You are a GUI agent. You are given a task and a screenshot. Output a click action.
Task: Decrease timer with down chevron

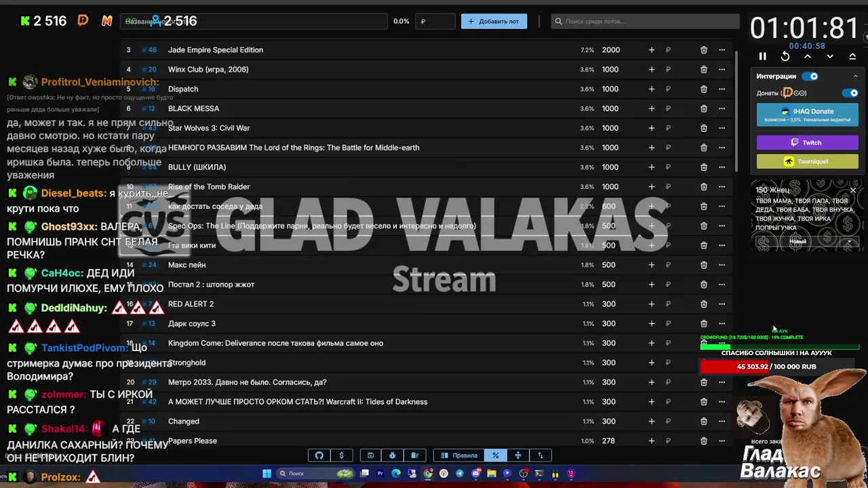click(x=830, y=57)
